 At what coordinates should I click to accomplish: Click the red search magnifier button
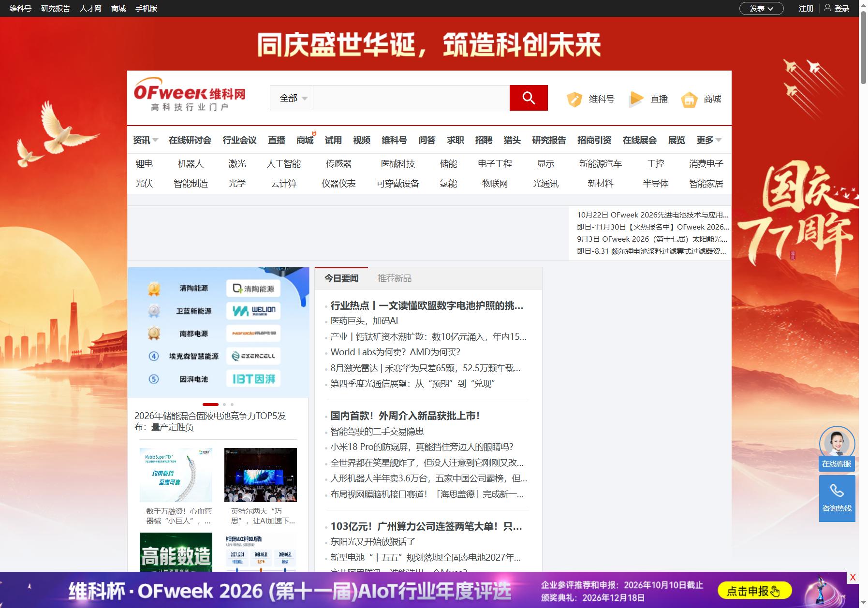point(529,98)
